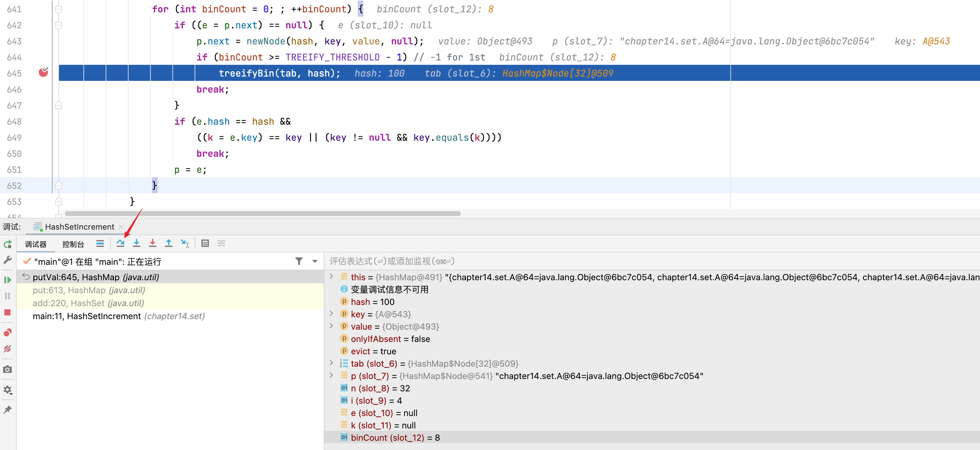This screenshot has width=980, height=450.
Task: Switch to the 控制台 console tab
Action: click(73, 244)
